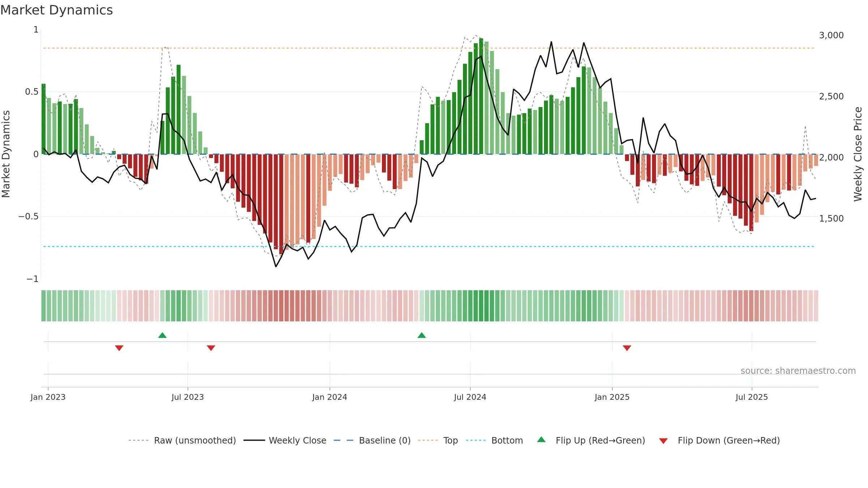This screenshot has height=488, width=868.
Task: Click the 3,000 right-axis price label
Action: (x=831, y=35)
